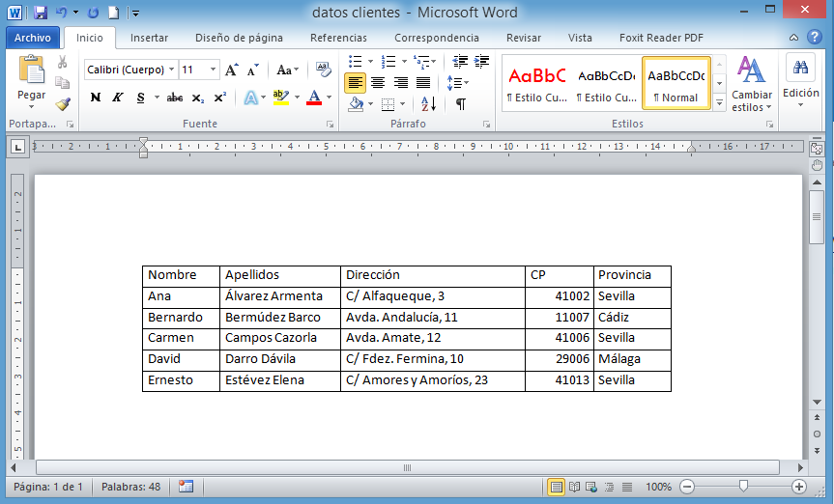834x504 pixels.
Task: Open the Calibri (Cuerpo) font name dropdown
Action: point(172,70)
